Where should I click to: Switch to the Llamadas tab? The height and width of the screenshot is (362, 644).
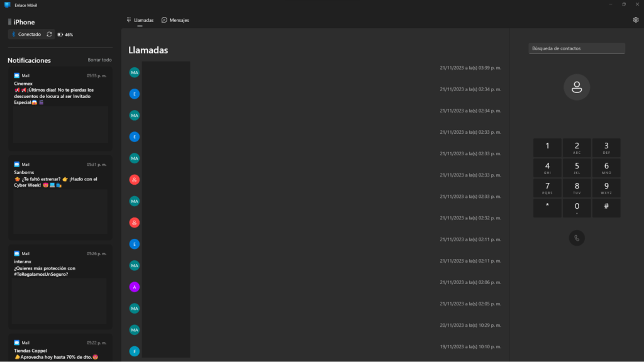click(x=140, y=20)
